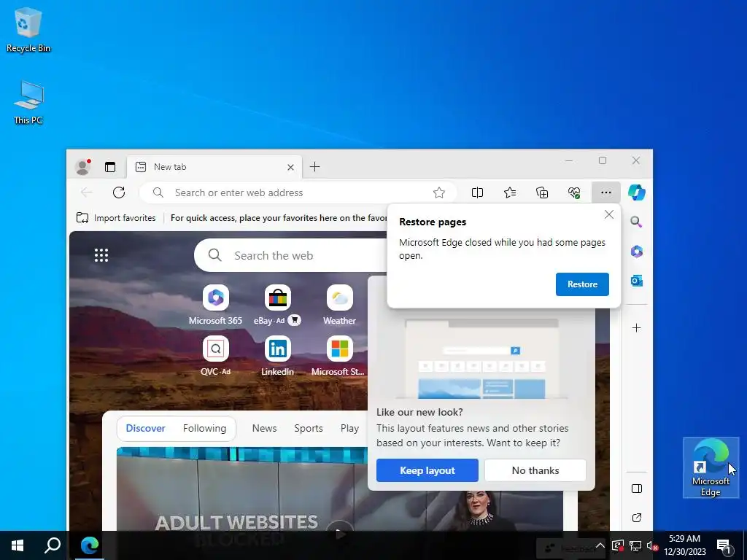747x560 pixels.
Task: Open Weather quick link tile
Action: [x=339, y=305]
